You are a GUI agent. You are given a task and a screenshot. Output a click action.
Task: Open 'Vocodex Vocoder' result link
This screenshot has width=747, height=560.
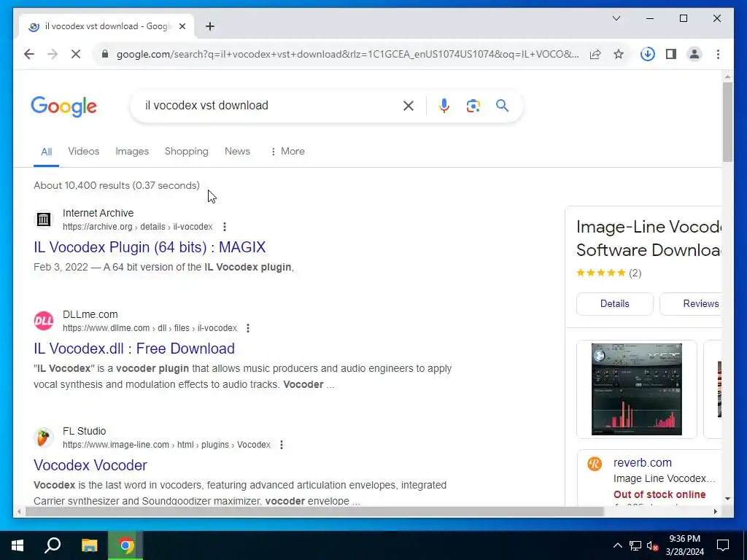(x=90, y=465)
